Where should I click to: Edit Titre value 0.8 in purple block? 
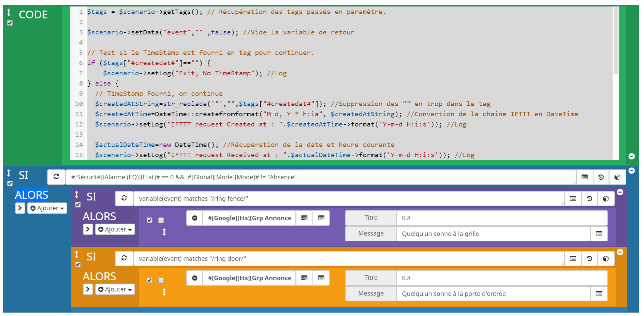[502, 218]
